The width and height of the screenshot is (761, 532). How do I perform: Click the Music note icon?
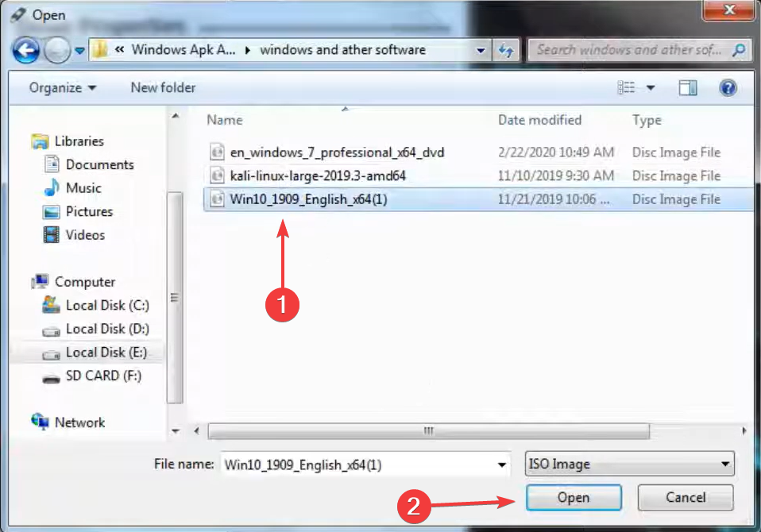[52, 187]
